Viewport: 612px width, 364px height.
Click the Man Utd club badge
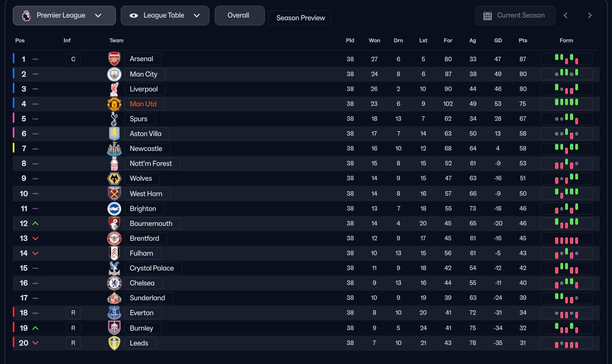[114, 104]
